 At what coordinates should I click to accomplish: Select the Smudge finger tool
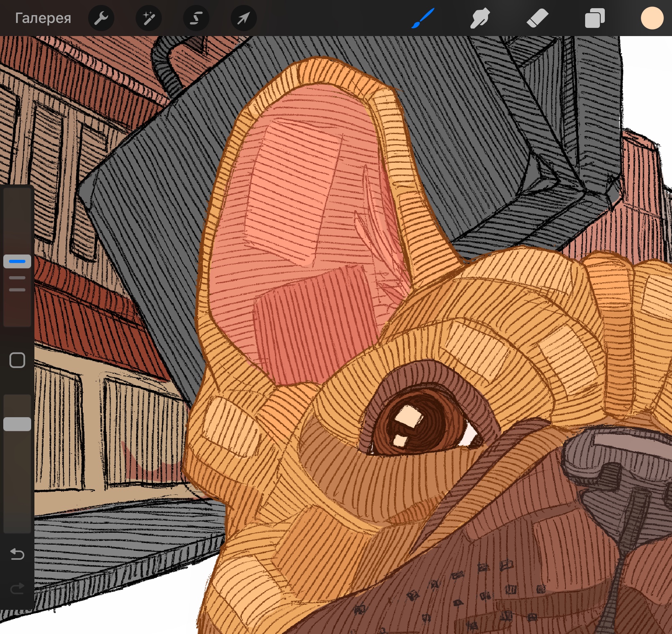(x=480, y=18)
